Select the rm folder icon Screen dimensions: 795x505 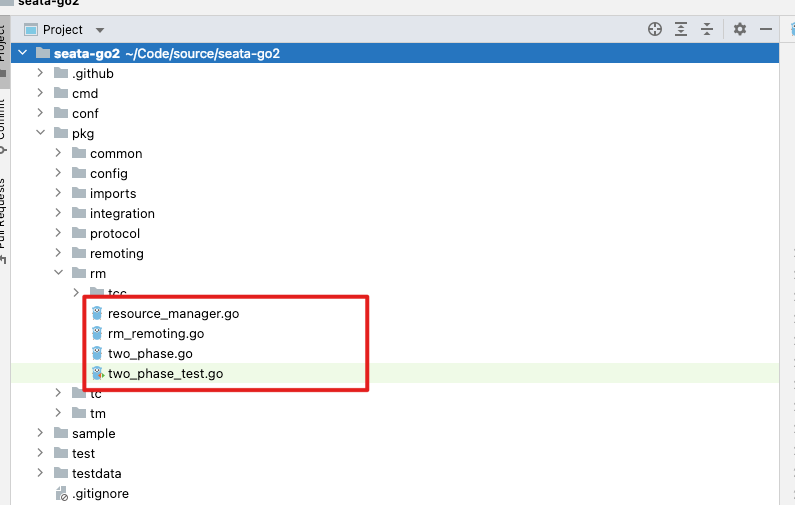pos(79,273)
